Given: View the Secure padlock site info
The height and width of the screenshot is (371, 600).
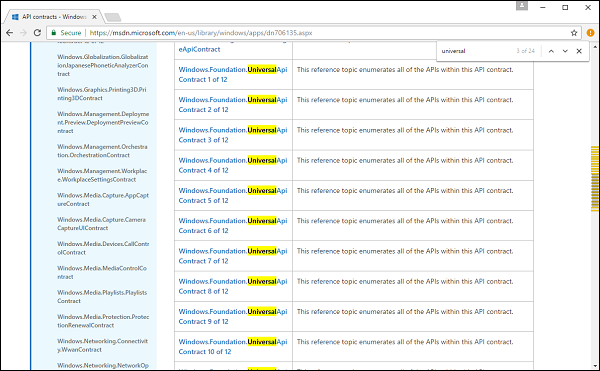Looking at the screenshot, I should 66,33.
